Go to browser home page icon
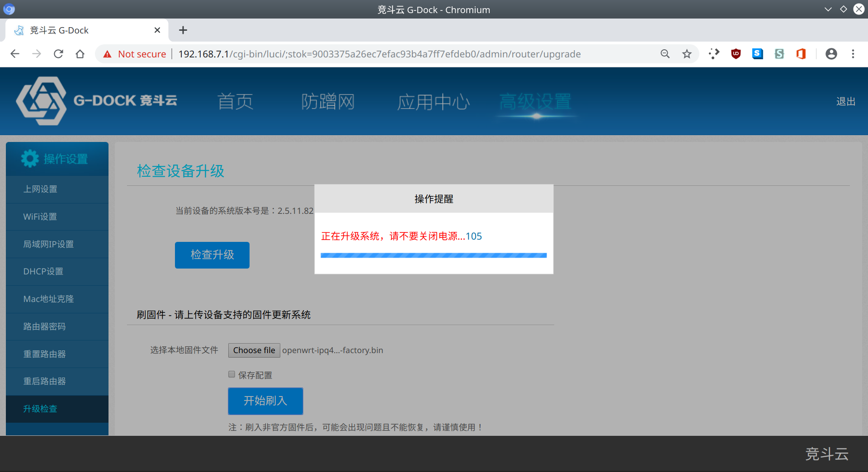This screenshot has height=472, width=868. tap(80, 54)
